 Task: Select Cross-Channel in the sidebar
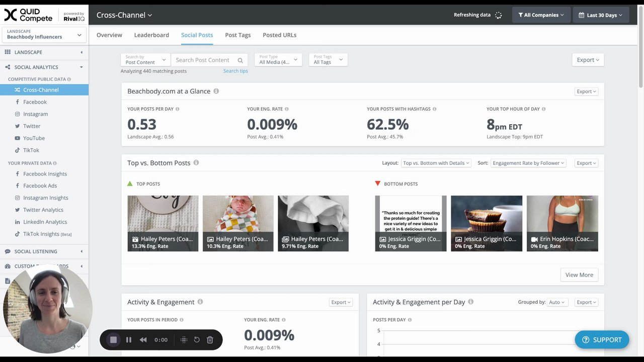click(44, 90)
